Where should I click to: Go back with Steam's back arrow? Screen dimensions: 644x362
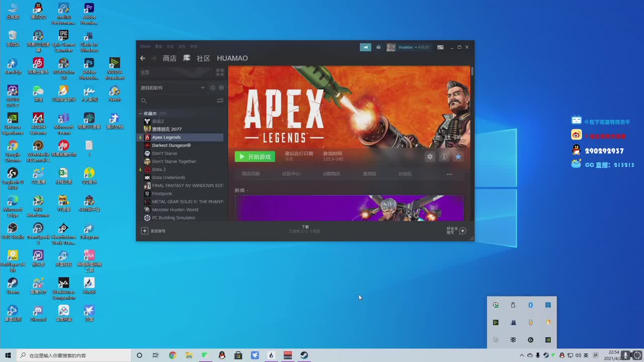coord(142,58)
